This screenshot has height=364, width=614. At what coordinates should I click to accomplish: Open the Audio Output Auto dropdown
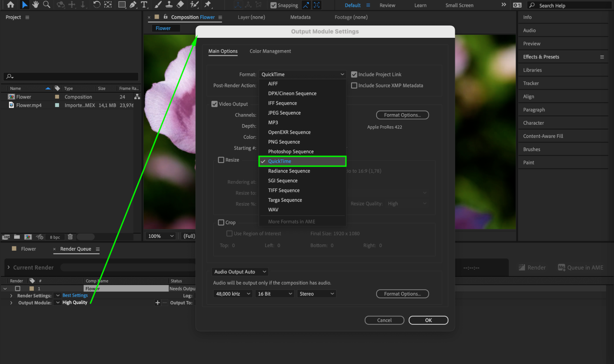click(x=240, y=272)
